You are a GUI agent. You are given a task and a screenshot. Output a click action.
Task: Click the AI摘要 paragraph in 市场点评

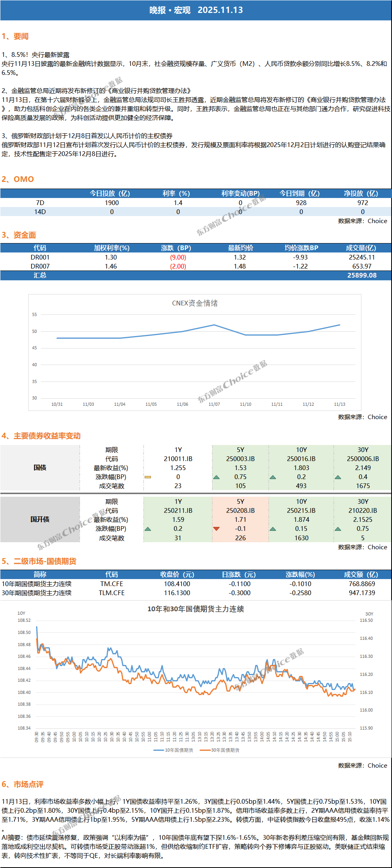[x=195, y=846]
